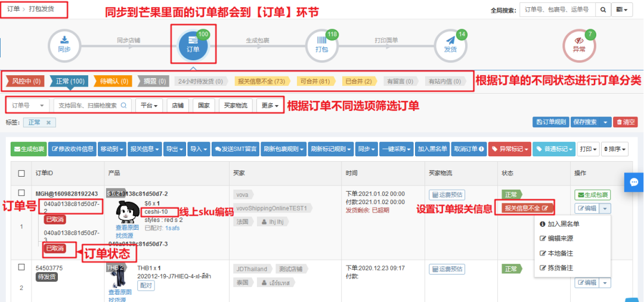Expand the 平台 platform filter dropdown
644x302 pixels.
(149, 106)
